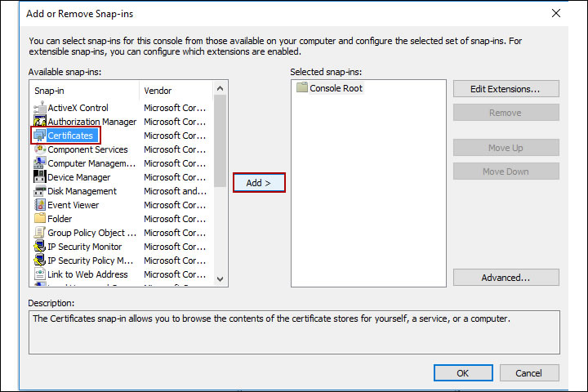The height and width of the screenshot is (392, 588).
Task: Confirm with the OK button
Action: (x=462, y=373)
